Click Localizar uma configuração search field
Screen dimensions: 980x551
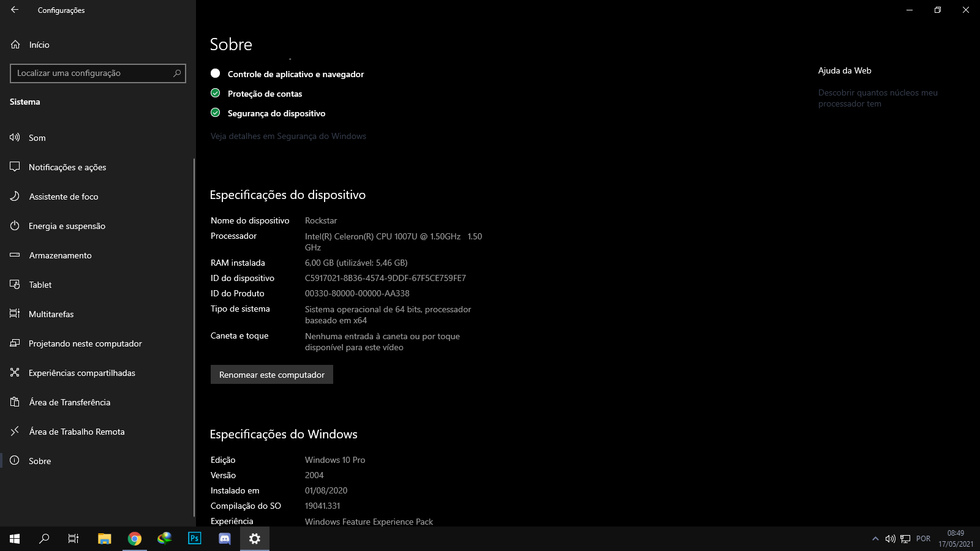[x=98, y=73]
